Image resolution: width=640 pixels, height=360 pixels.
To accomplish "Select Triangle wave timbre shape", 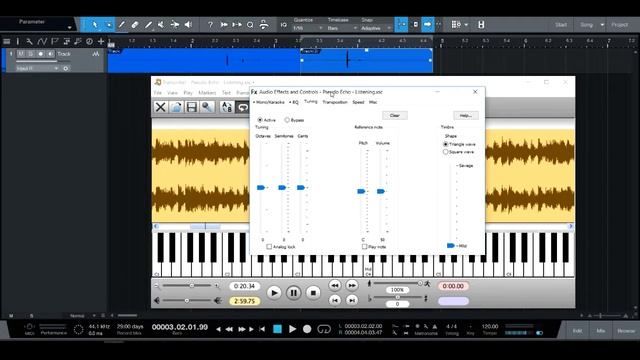I will pos(446,144).
